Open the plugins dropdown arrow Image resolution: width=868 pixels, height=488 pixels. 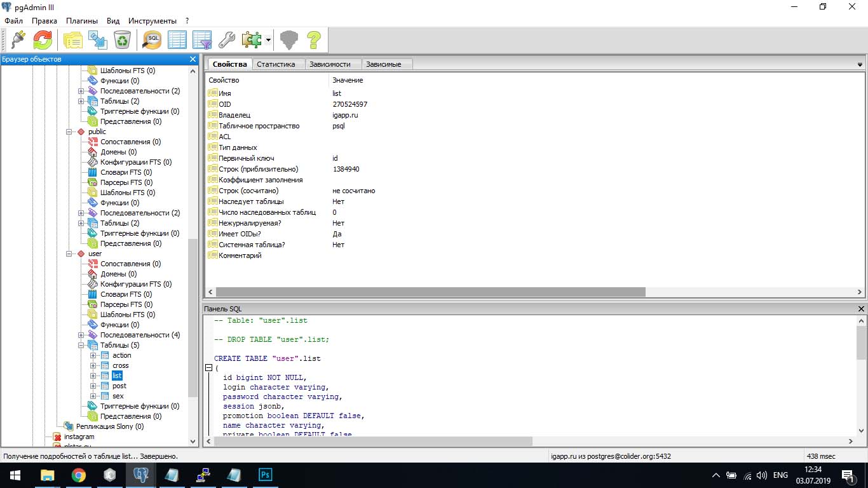click(x=268, y=40)
